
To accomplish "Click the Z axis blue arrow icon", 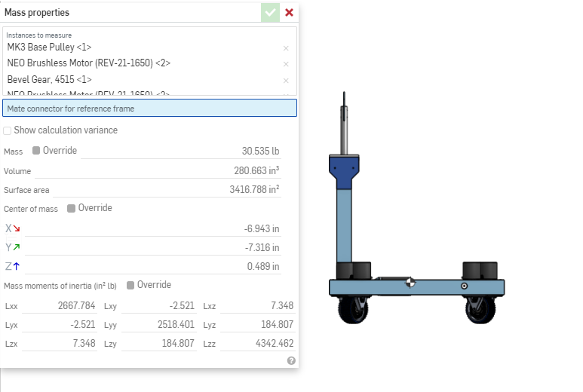I will (17, 266).
